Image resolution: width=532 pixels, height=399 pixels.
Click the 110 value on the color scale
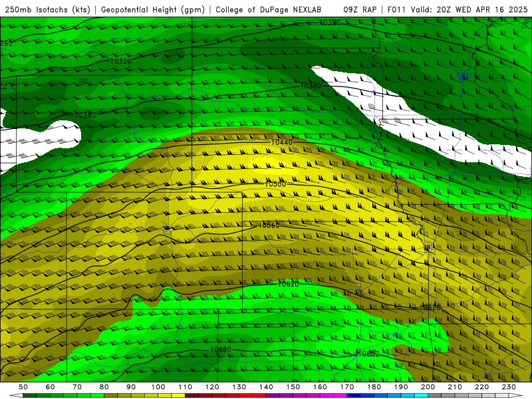[186, 387]
